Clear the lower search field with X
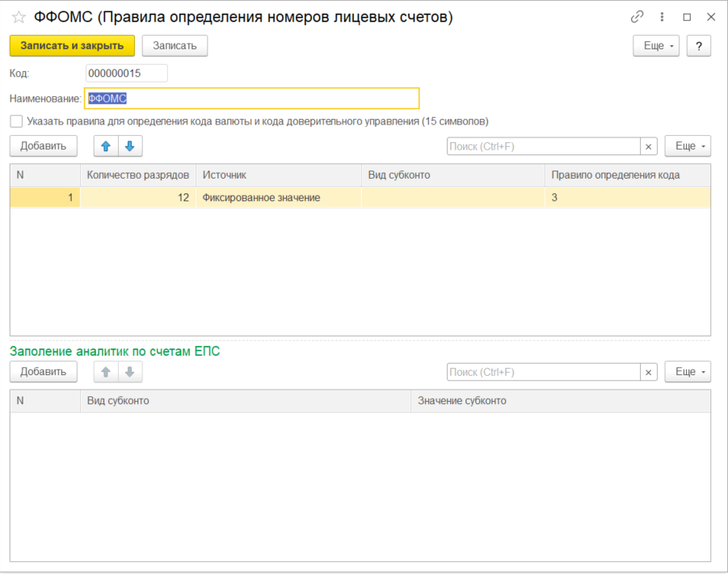728x574 pixels. point(649,372)
